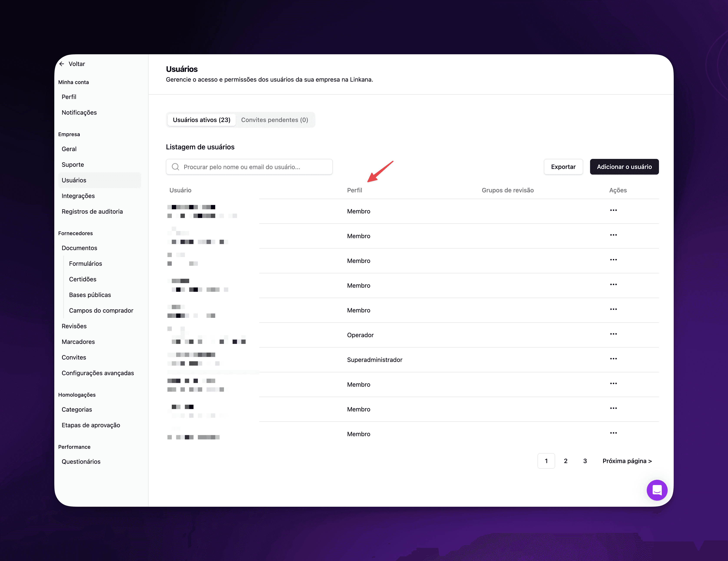The width and height of the screenshot is (728, 561).
Task: Open Questionários under Performance
Action: [x=81, y=461]
